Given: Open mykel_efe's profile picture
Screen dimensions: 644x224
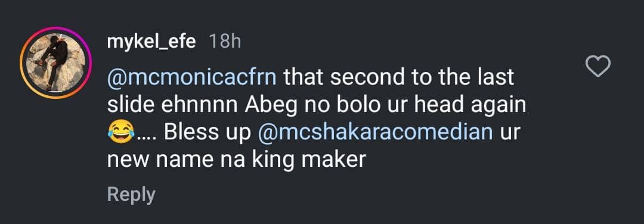Looking at the screenshot, I should (56, 63).
